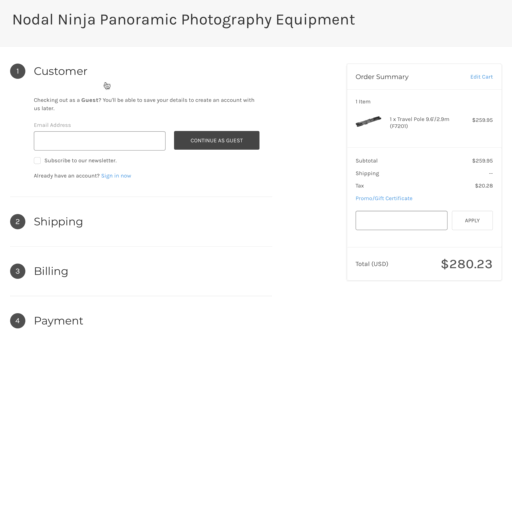512x512 pixels.
Task: Select the Billing step heading
Action: (51, 271)
